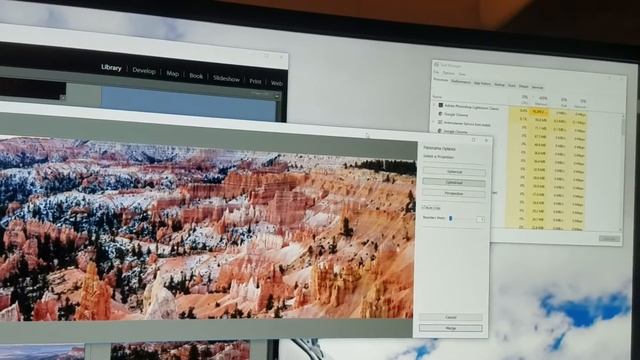Image resolution: width=640 pixels, height=360 pixels.
Task: Open the Startup tab in Task Manager
Action: 499,84
